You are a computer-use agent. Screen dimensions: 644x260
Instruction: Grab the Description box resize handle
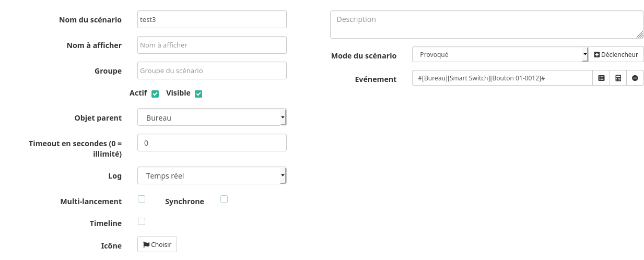[x=640, y=34]
